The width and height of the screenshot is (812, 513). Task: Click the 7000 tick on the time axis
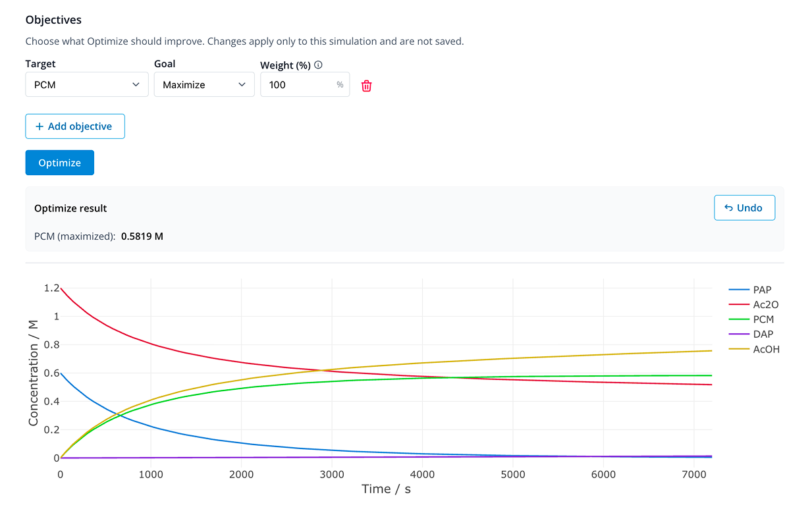[x=694, y=474]
